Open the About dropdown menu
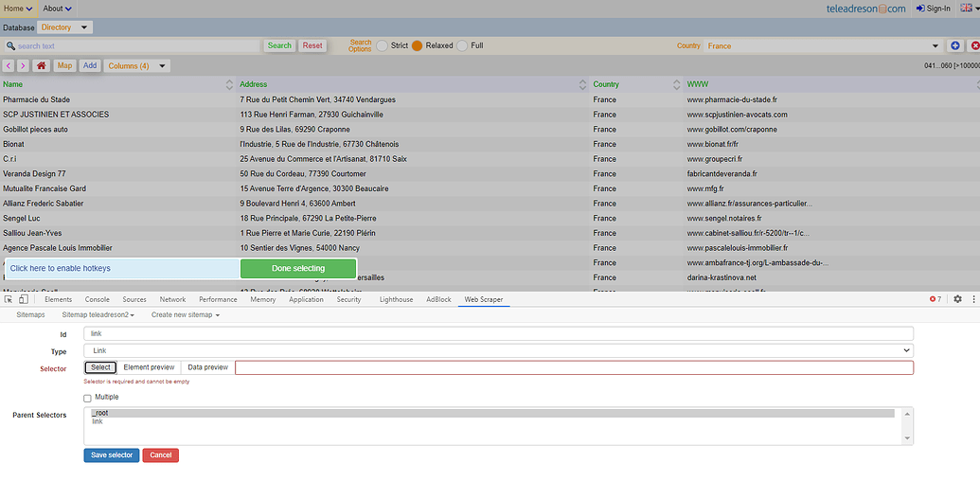Viewport: 980px width, 481px height. point(58,9)
